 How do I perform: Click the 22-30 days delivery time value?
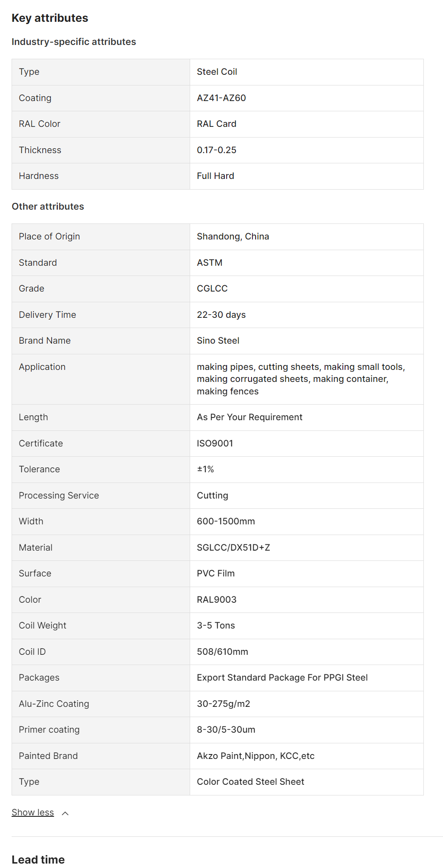pos(221,315)
